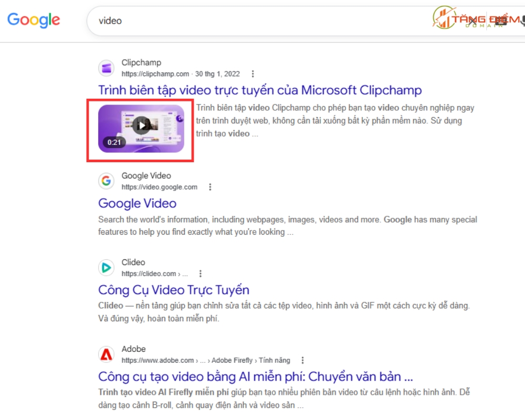Click the "Clideo" site name
This screenshot has height=420, width=525.
(x=133, y=262)
